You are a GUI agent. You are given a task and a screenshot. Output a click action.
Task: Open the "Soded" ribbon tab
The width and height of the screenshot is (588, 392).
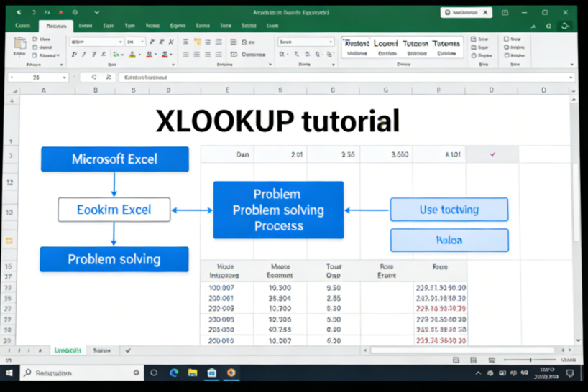249,25
